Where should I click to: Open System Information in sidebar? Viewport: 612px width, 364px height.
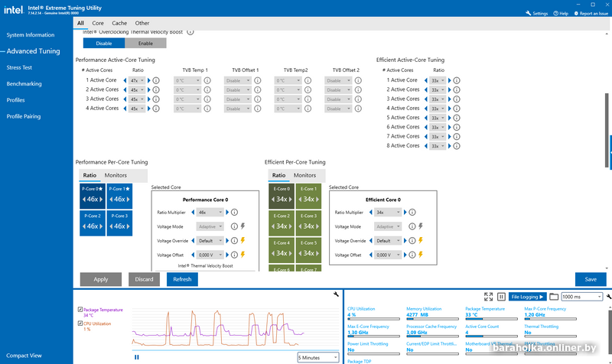[31, 34]
